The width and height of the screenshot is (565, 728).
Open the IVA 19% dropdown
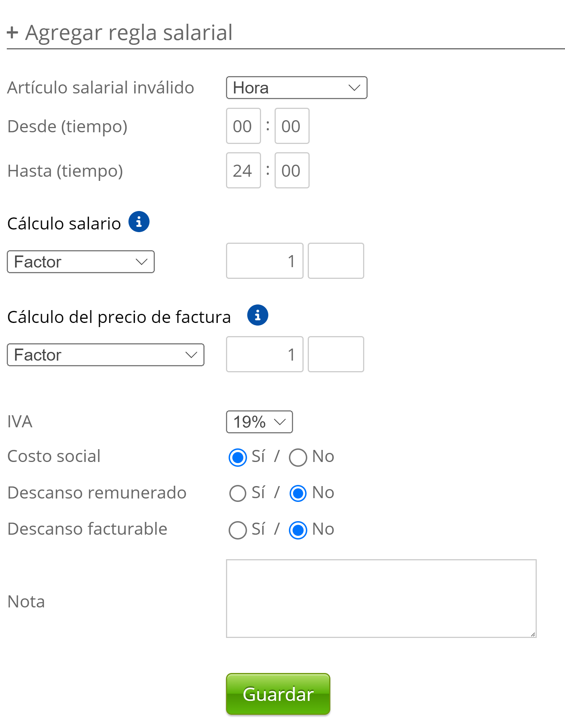coord(259,422)
